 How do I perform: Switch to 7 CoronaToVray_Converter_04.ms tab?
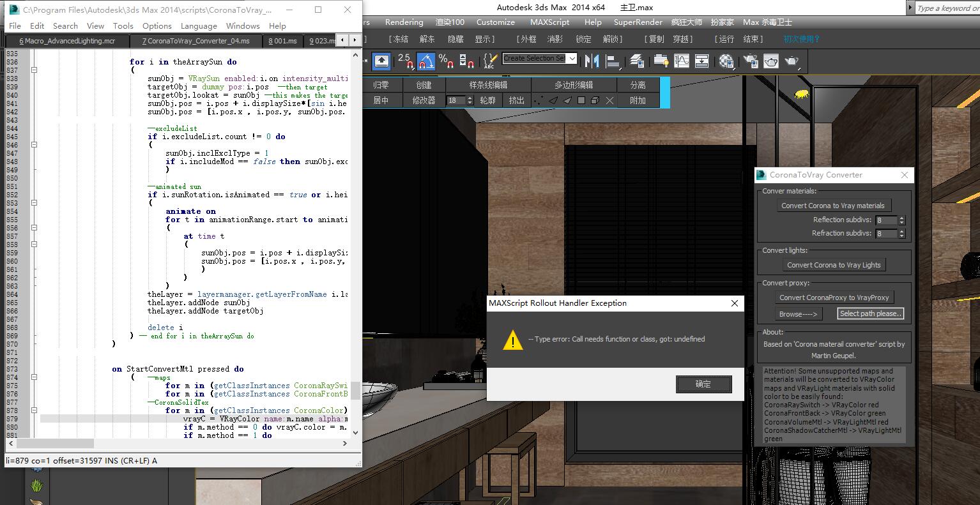tap(195, 41)
